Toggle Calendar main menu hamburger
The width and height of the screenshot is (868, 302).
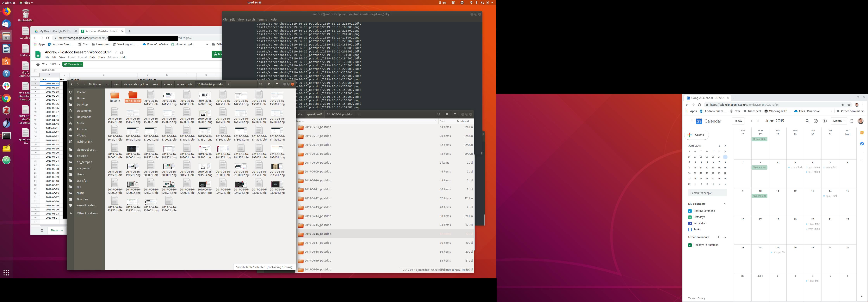click(690, 121)
